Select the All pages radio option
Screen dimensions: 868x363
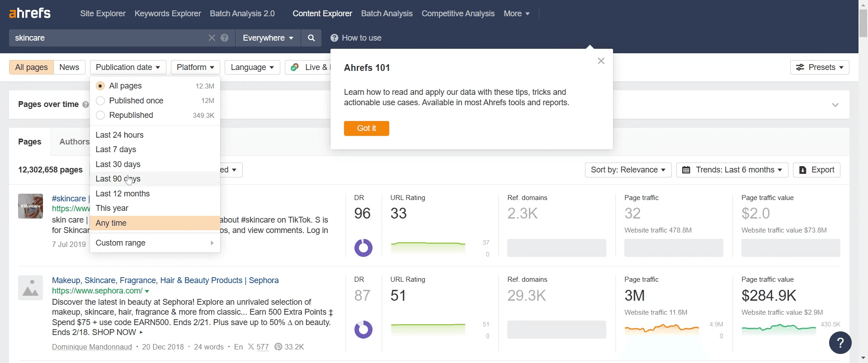pyautogui.click(x=100, y=86)
